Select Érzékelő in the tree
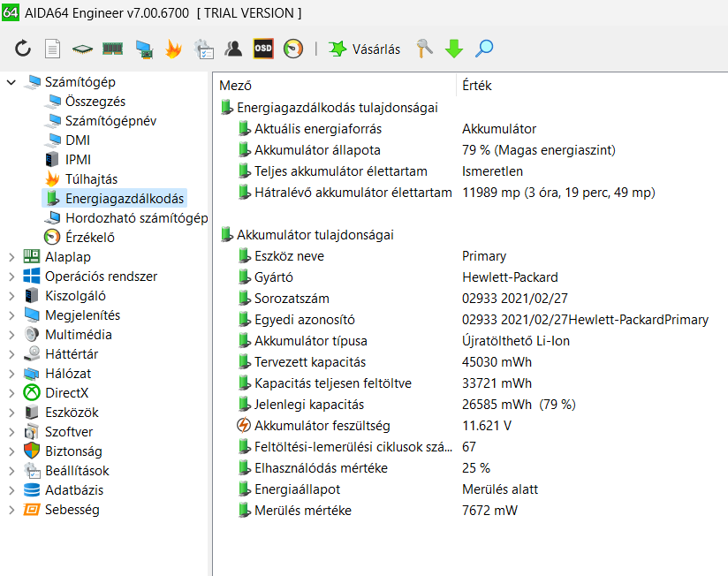 point(89,238)
